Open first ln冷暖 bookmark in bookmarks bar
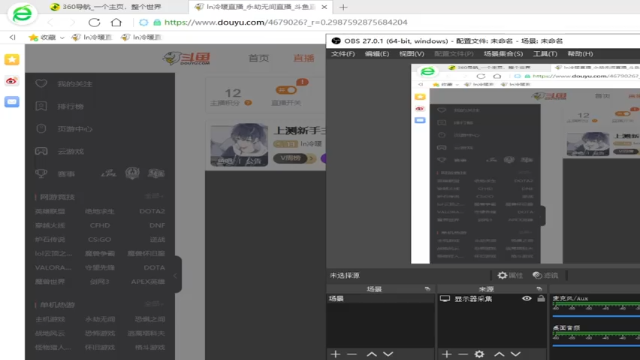Viewport: 640px width, 360px height. pos(92,37)
